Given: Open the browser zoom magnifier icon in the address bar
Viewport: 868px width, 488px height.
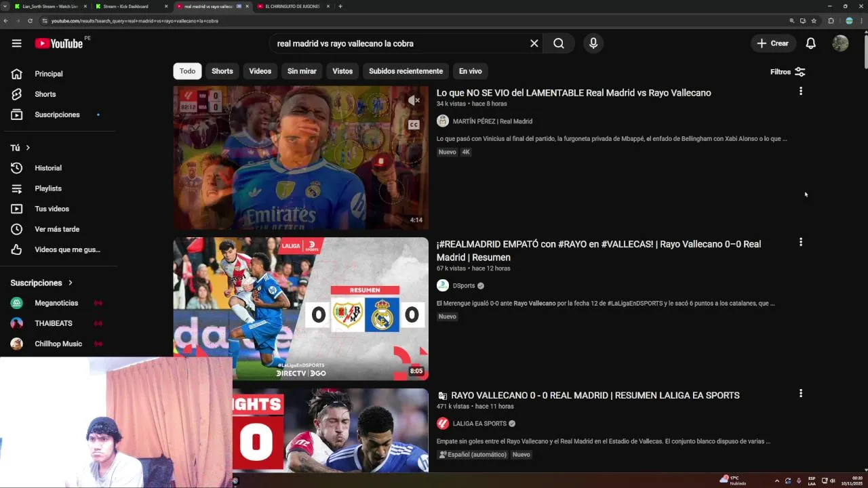Looking at the screenshot, I should [x=792, y=21].
